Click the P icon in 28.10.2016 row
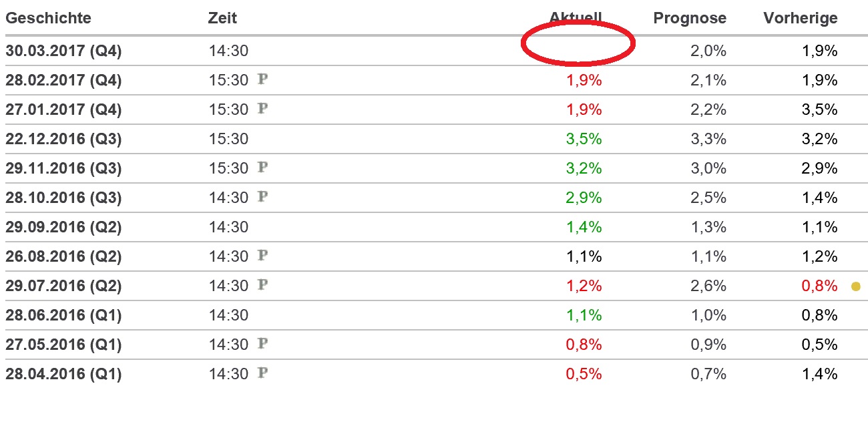Screen dimensions: 868x432 (263, 197)
